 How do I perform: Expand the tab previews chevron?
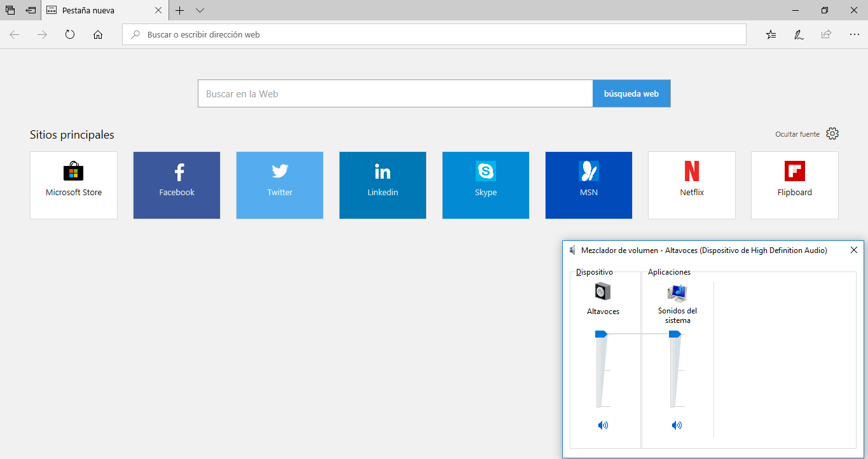pos(200,10)
